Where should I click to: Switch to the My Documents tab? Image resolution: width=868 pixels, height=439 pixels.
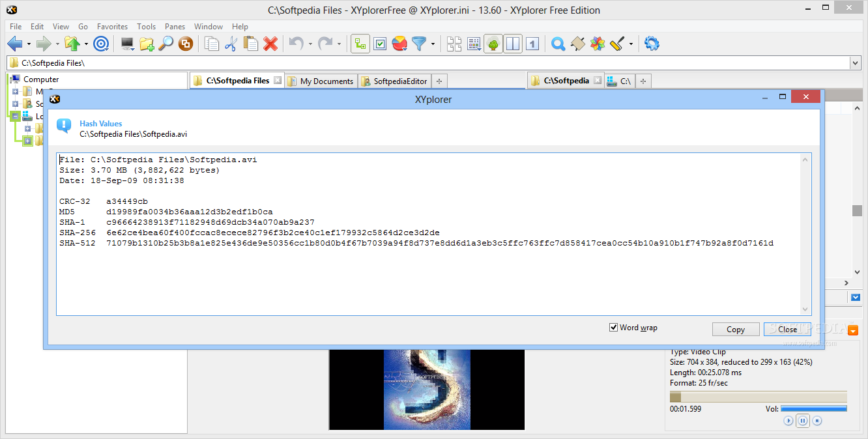pos(321,81)
